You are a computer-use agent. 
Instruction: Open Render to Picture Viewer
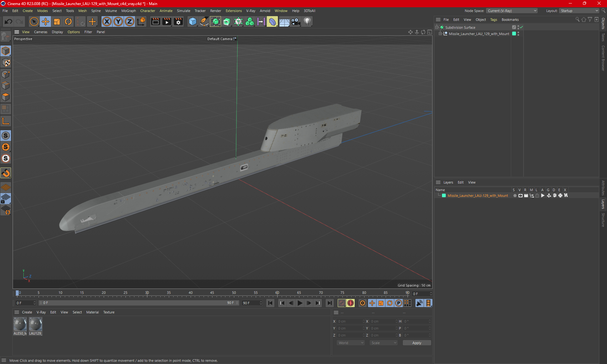pyautogui.click(x=167, y=21)
